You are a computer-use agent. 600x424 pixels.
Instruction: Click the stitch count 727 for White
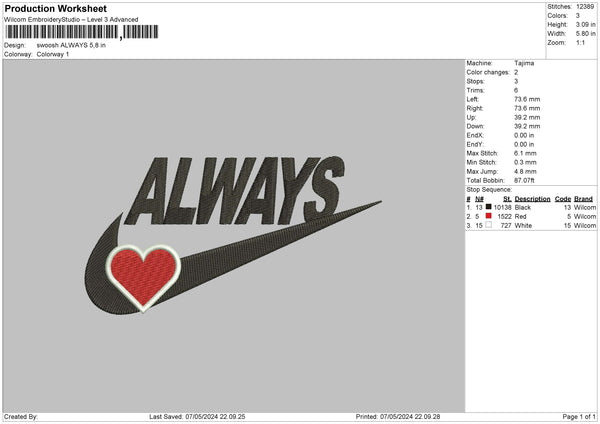coord(506,226)
